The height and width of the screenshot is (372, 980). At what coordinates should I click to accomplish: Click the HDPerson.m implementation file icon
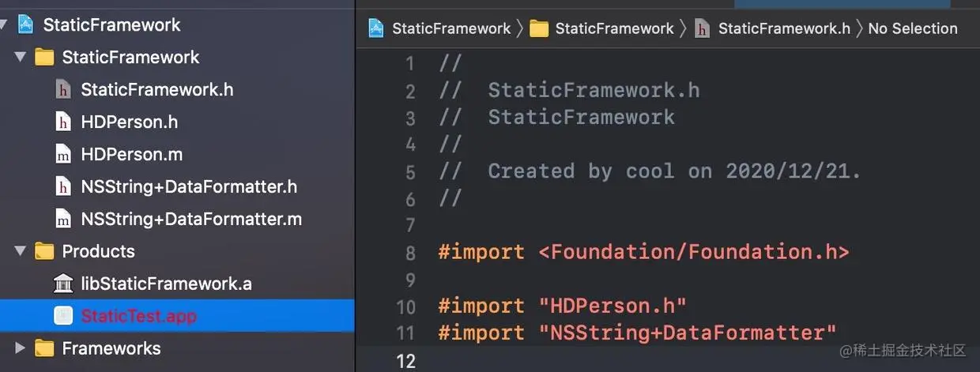click(63, 155)
